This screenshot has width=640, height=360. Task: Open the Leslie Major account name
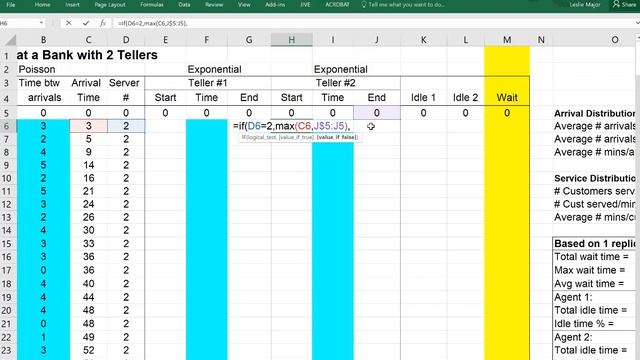pos(584,4)
